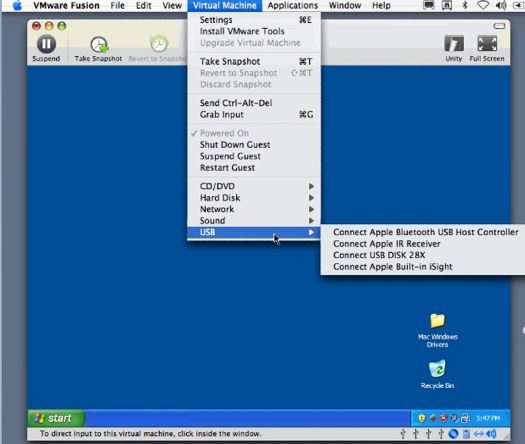Screen dimensions: 525x444
Task: Select Connect Apple Bluetooth USB Host Controller
Action: click(x=423, y=232)
